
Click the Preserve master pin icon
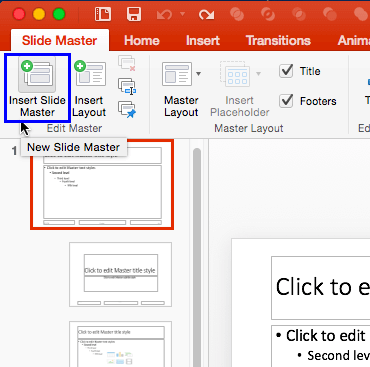coord(127,109)
